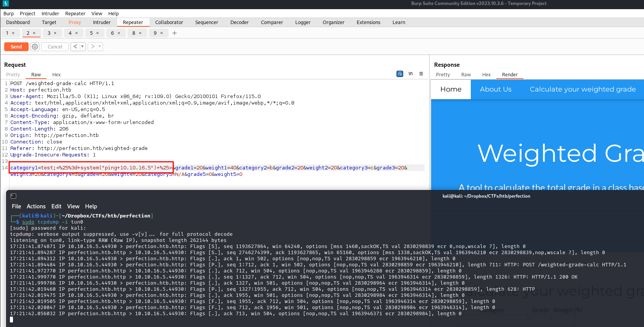Select Repeater tab 9
644x327 pixels.
pos(155,33)
